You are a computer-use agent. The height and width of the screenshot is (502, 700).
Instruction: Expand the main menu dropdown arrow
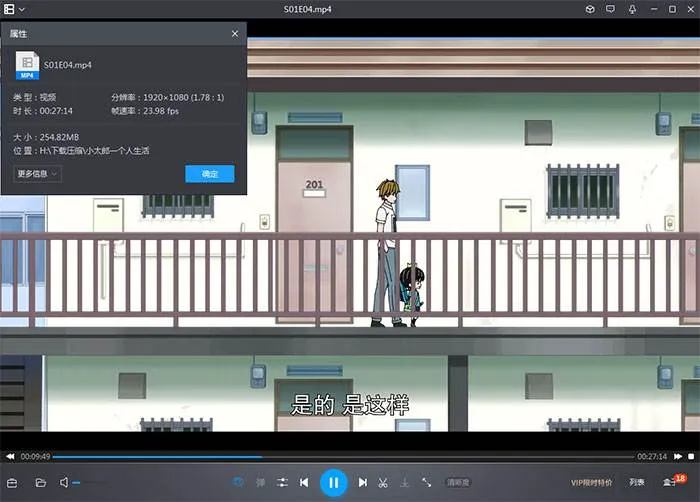point(21,9)
